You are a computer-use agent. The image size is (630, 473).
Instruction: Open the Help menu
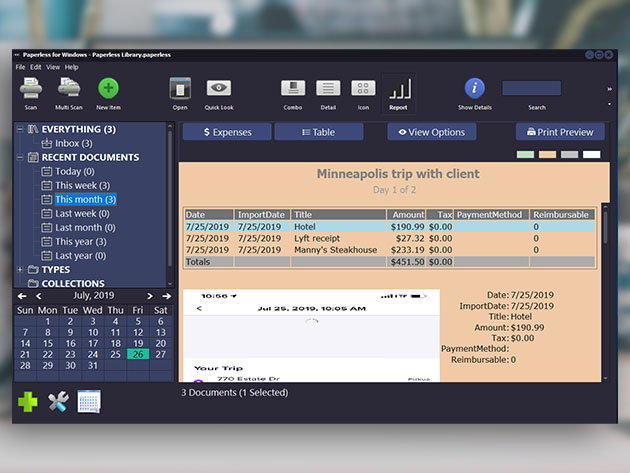[72, 67]
